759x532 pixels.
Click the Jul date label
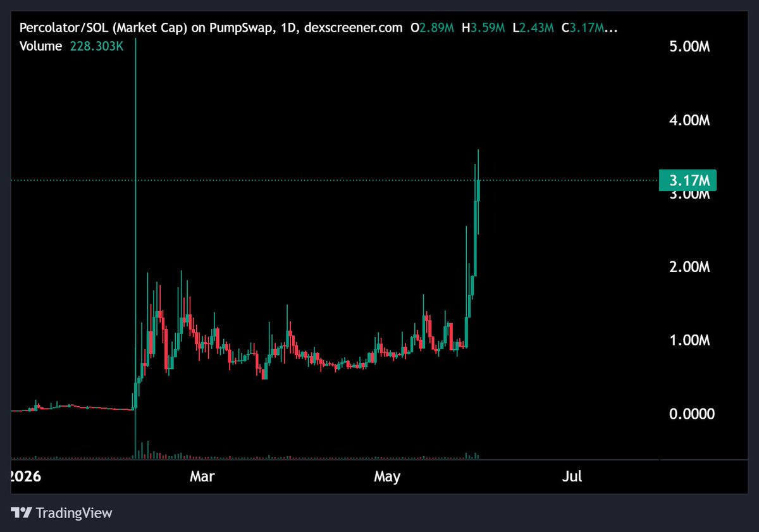coord(572,476)
